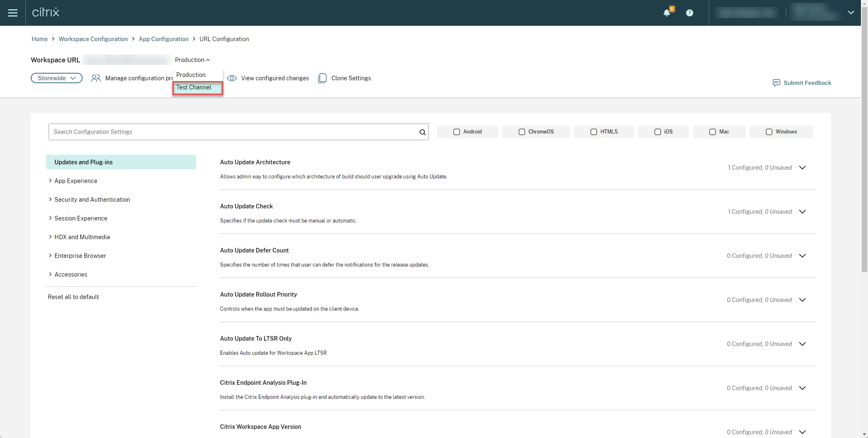Tick the Windows platform checkbox
Screen dimensions: 868x438
769,132
